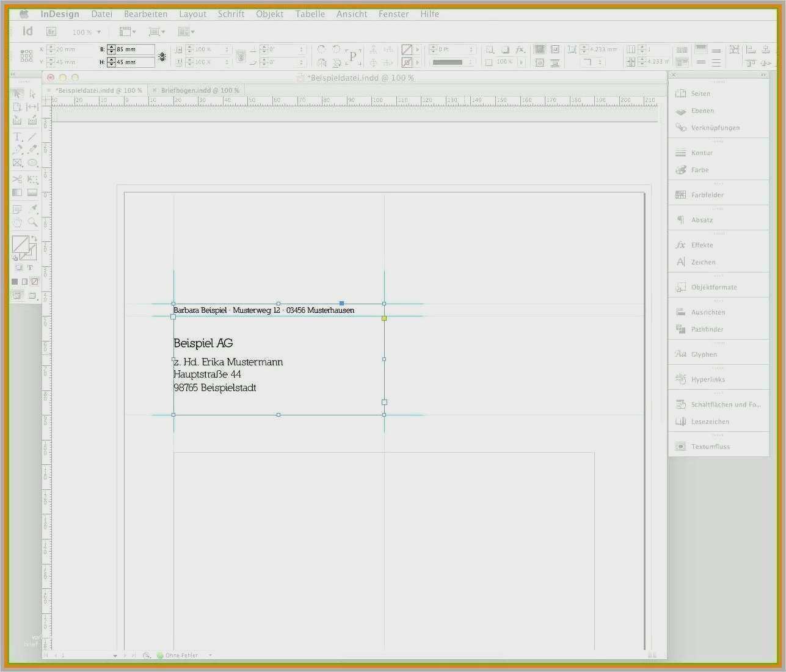Pick a reference point in locator grid

click(26, 56)
